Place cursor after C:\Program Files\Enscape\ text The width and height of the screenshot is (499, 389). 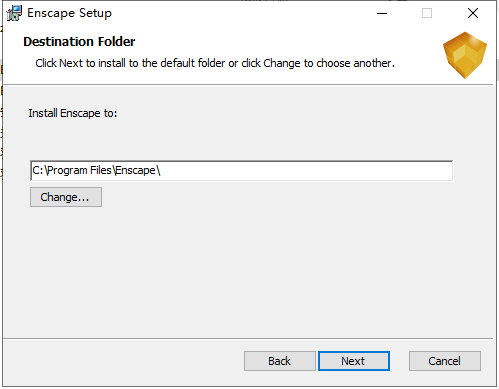(162, 171)
